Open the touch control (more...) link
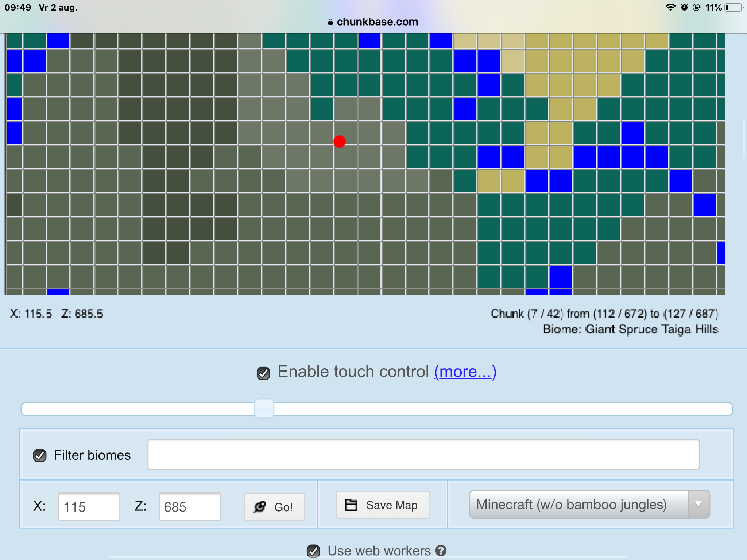This screenshot has height=560, width=747. (465, 372)
